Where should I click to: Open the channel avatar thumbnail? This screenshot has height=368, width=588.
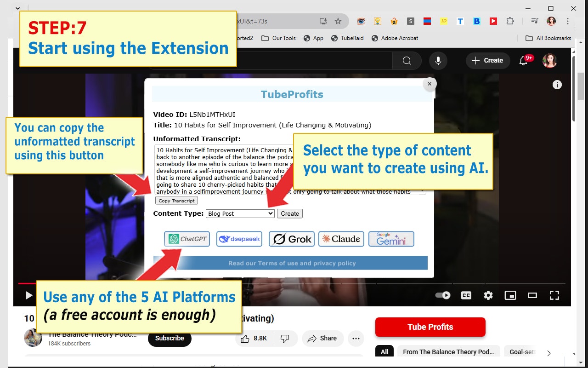(33, 338)
